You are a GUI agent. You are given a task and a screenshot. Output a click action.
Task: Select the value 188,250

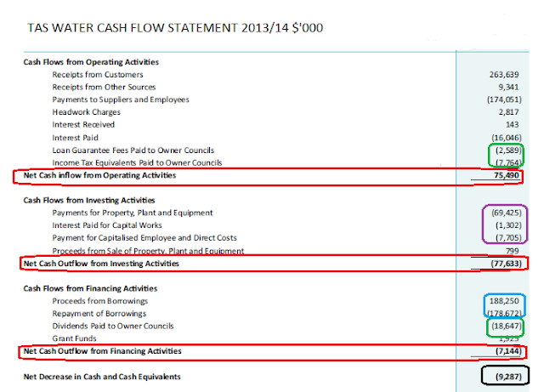tap(504, 301)
